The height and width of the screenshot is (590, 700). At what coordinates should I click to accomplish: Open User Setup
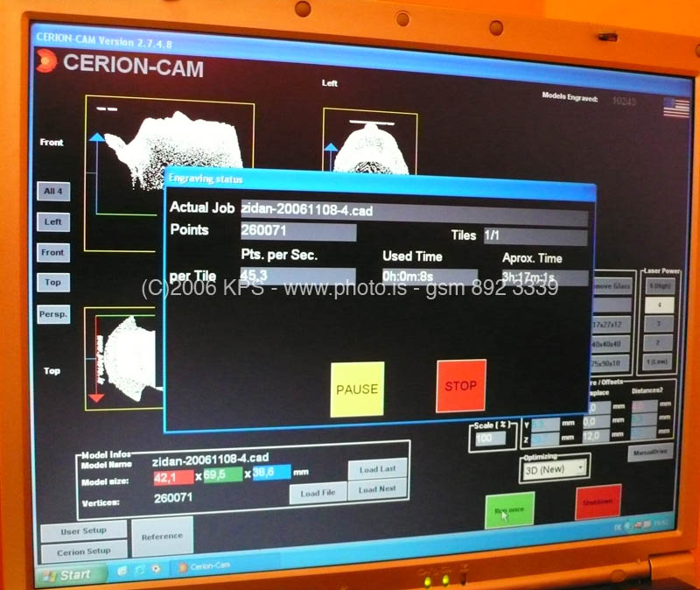(83, 530)
